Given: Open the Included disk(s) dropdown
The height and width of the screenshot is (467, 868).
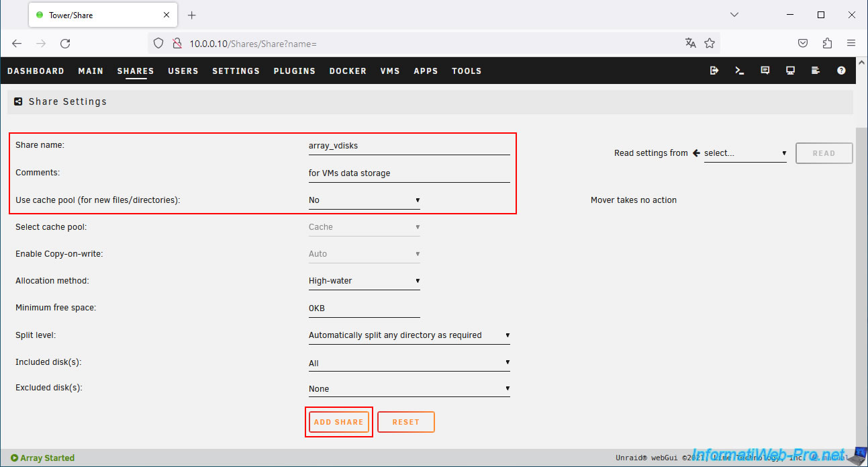Looking at the screenshot, I should click(409, 363).
